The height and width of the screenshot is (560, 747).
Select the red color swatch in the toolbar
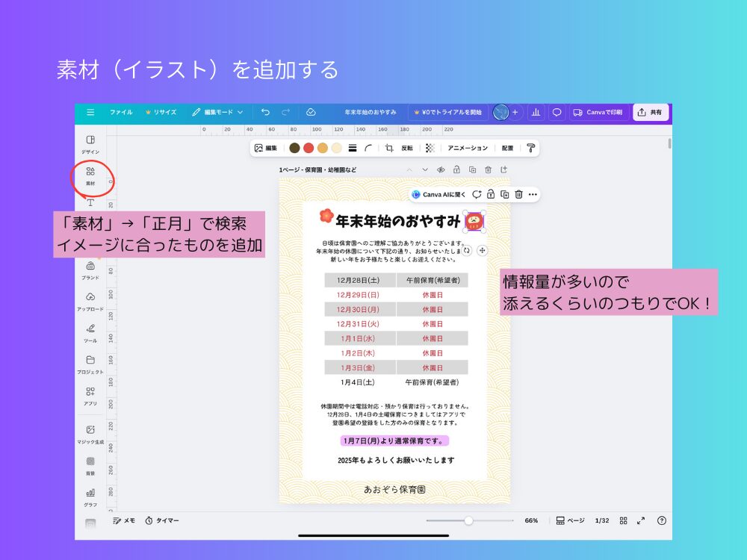tap(308, 149)
